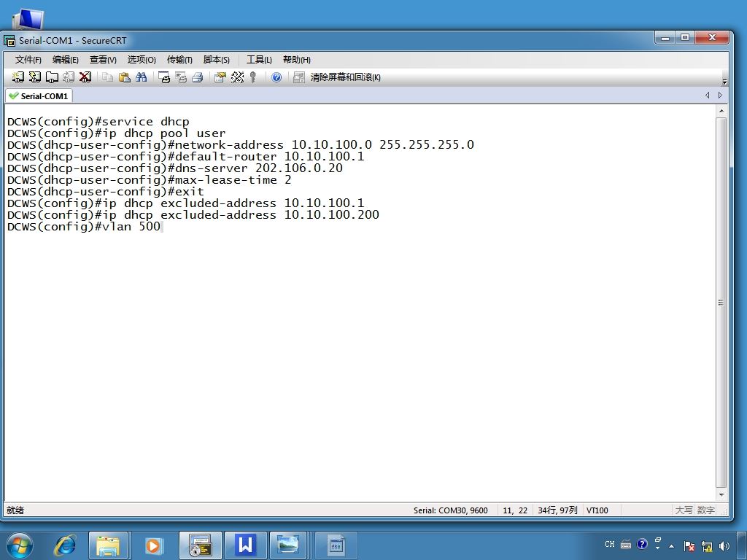The image size is (747, 560).
Task: Open the 工具(L) menu
Action: 259,60
